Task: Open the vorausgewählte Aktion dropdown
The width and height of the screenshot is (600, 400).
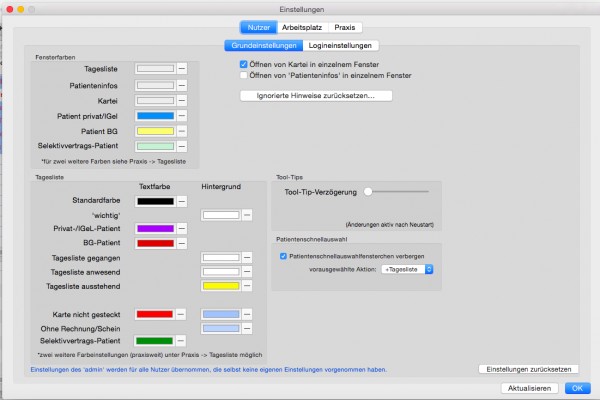Action: tap(407, 269)
